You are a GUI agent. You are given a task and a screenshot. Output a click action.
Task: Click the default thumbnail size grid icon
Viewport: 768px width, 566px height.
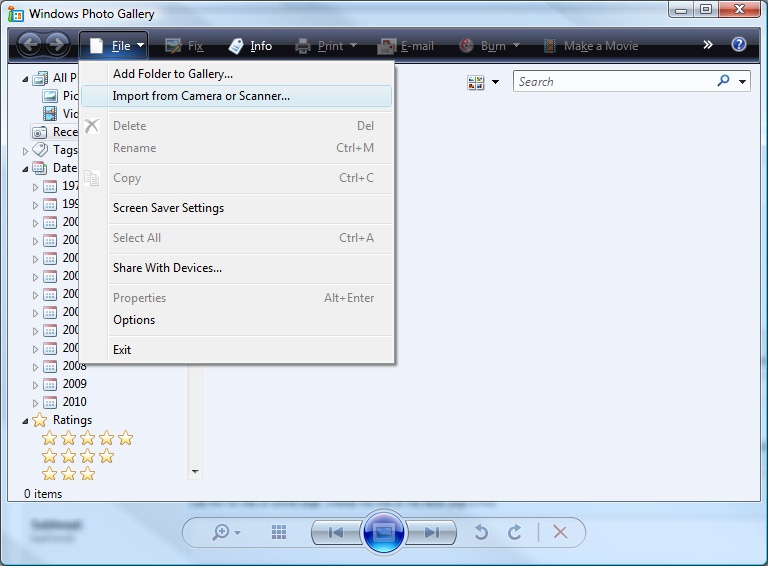pyautogui.click(x=279, y=532)
